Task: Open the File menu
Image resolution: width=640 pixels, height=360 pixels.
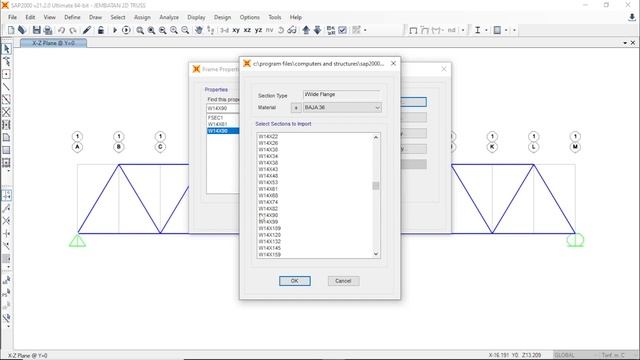Action: point(12,17)
